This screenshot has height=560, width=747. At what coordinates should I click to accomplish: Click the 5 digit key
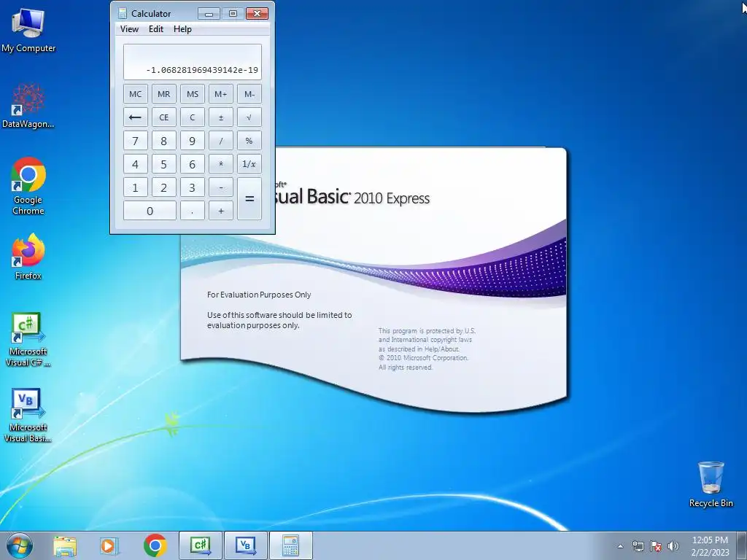(164, 164)
